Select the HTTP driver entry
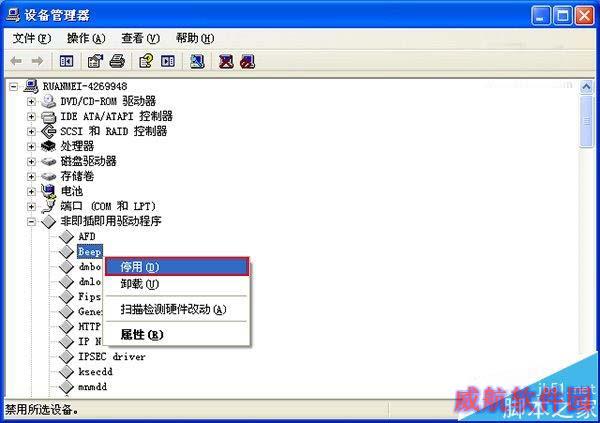Screen dimensions: 600x423 coord(90,327)
